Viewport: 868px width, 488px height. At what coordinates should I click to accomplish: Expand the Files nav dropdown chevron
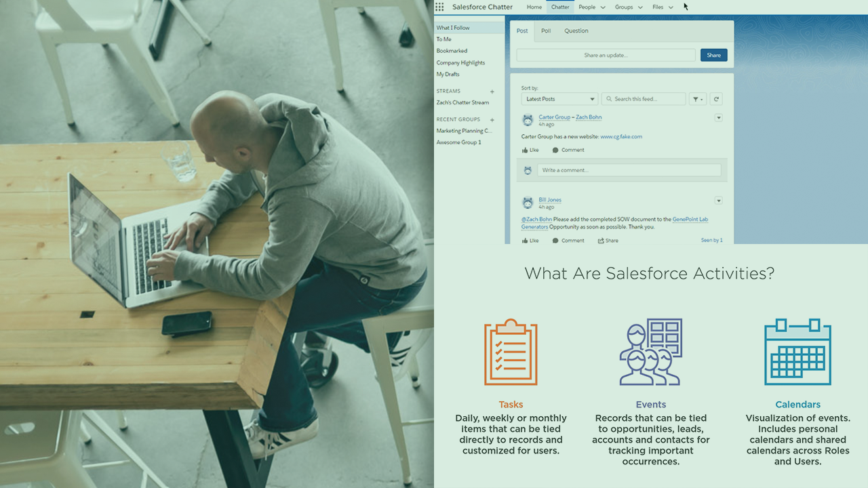point(671,7)
